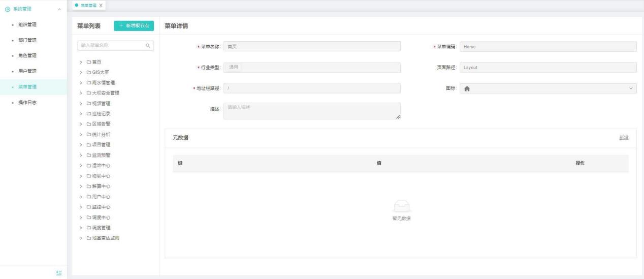
Task: Expand the 地基雷达监测 node arrow
Action: (81, 238)
